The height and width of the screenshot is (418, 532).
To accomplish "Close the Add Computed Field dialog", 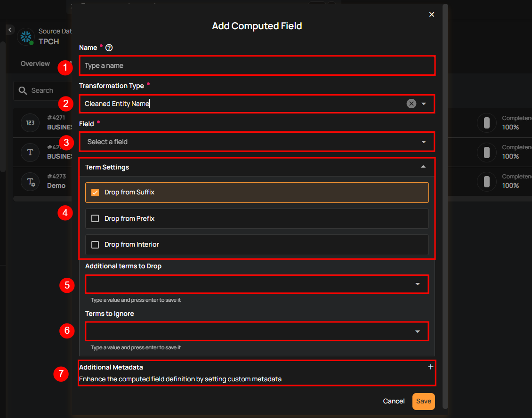I will [x=432, y=15].
